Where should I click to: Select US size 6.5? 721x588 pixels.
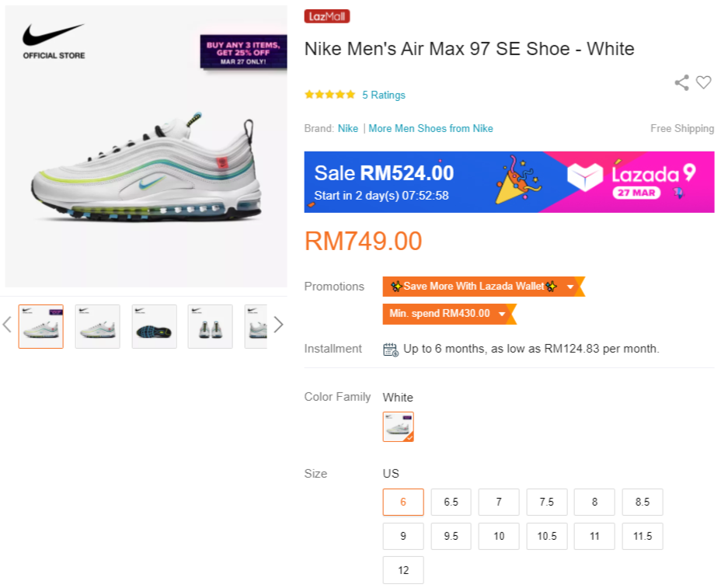click(x=451, y=502)
